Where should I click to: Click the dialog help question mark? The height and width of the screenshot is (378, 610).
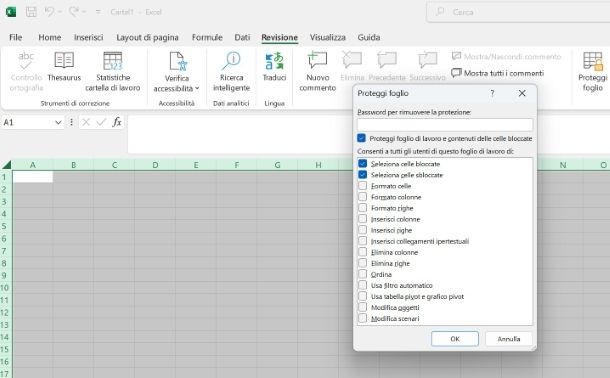coord(492,93)
